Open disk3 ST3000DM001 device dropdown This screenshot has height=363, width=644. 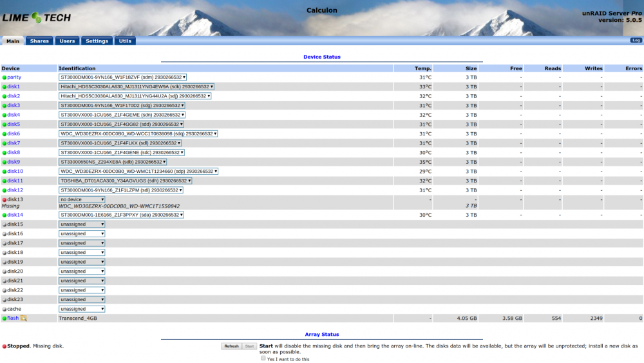tap(122, 106)
